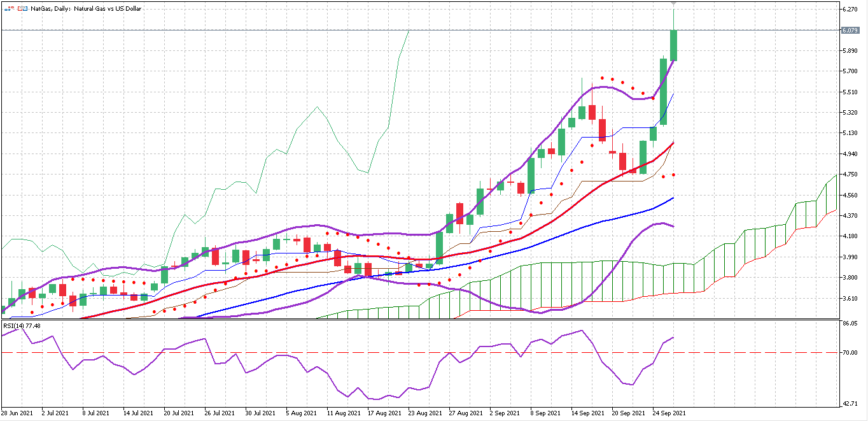Click the 70.00 level on RSI scale

pos(848,352)
